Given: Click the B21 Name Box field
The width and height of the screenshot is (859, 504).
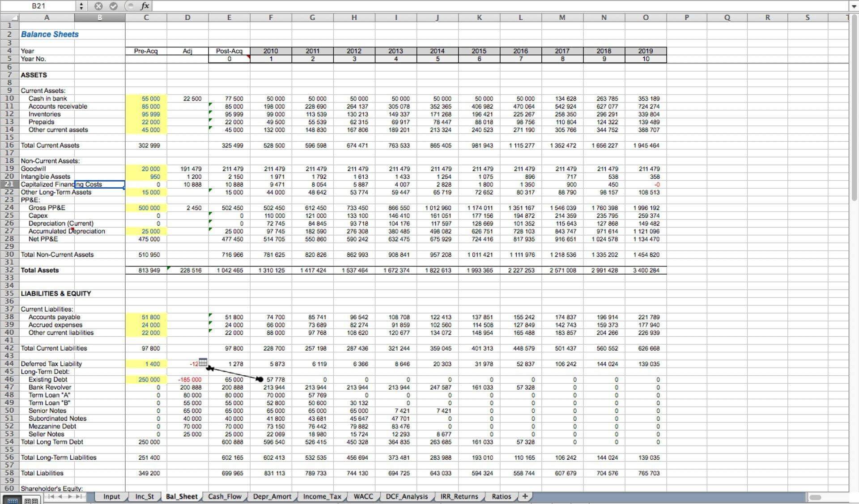Looking at the screenshot, I should pos(38,6).
